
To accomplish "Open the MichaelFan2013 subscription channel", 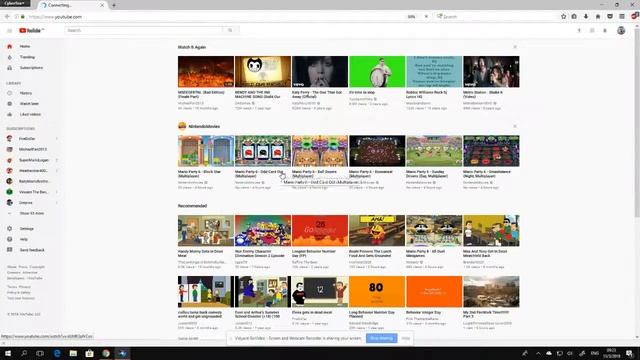I will tap(32, 149).
